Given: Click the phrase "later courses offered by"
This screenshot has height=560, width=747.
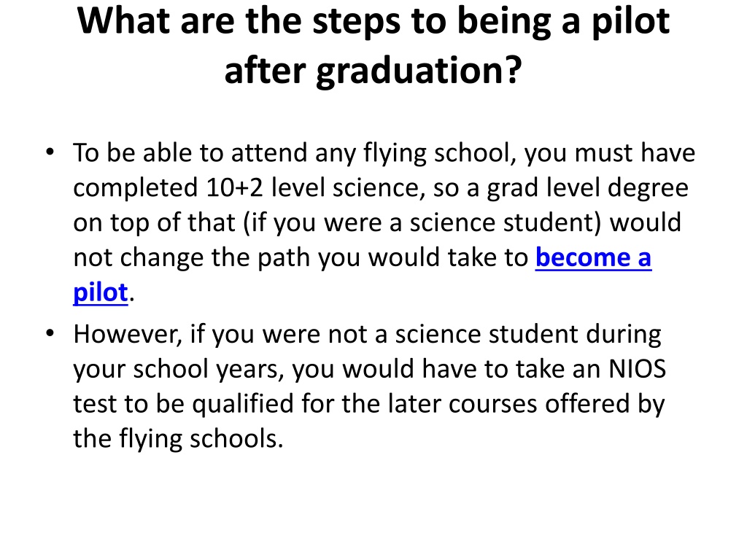Looking at the screenshot, I should click(x=526, y=404).
